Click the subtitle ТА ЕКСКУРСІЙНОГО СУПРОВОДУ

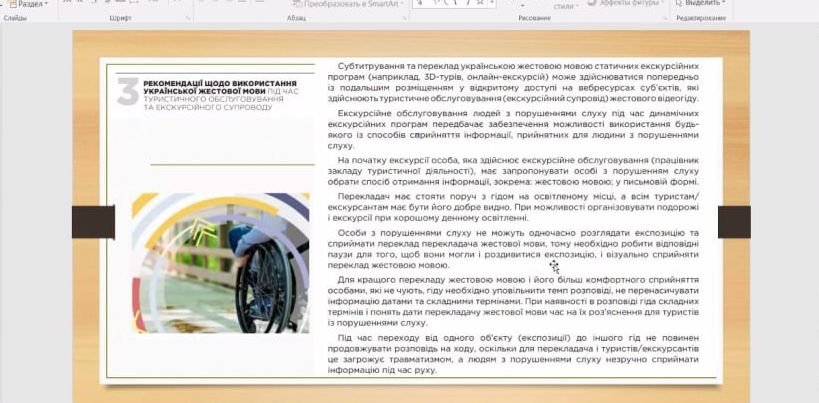click(208, 107)
